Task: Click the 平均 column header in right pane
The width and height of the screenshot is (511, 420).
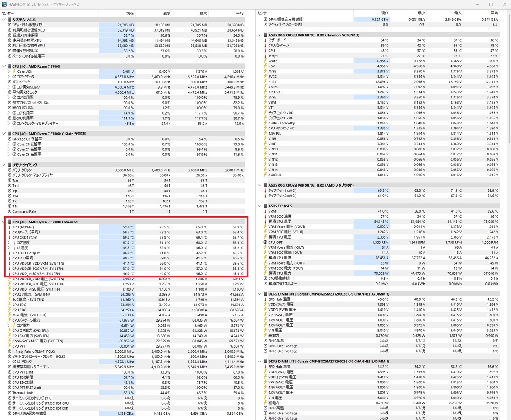Action: [481, 13]
